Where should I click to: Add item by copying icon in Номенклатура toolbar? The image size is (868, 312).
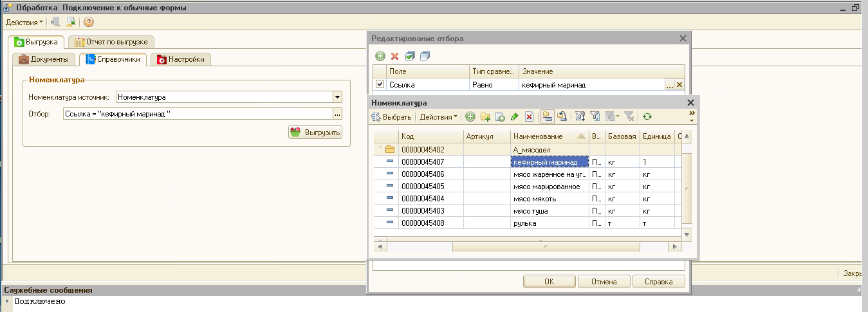(500, 116)
